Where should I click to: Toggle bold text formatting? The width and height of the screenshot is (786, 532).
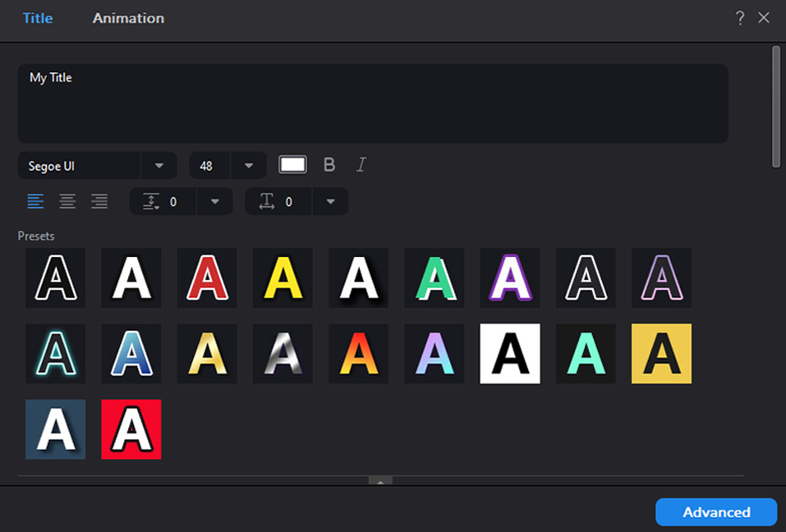click(x=329, y=165)
